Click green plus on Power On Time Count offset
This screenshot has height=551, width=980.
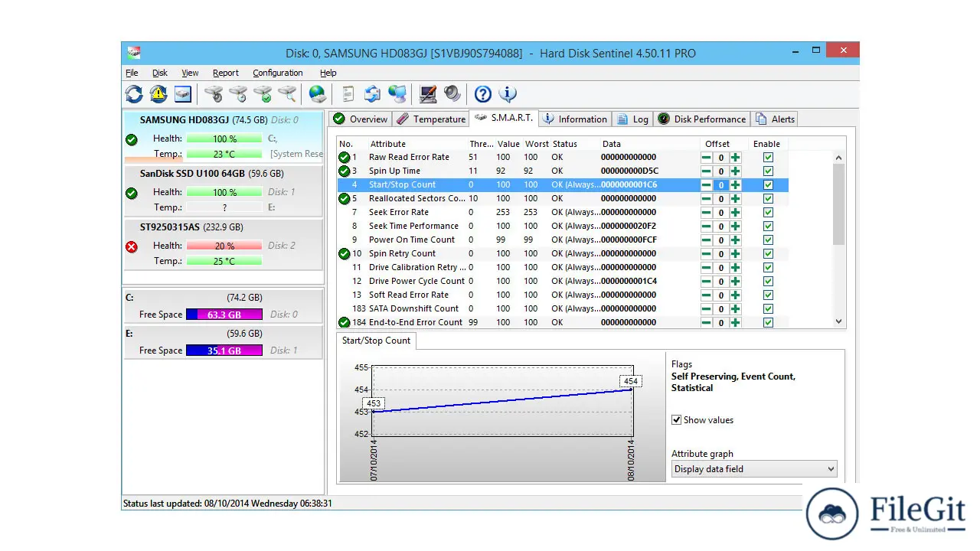[x=736, y=240]
